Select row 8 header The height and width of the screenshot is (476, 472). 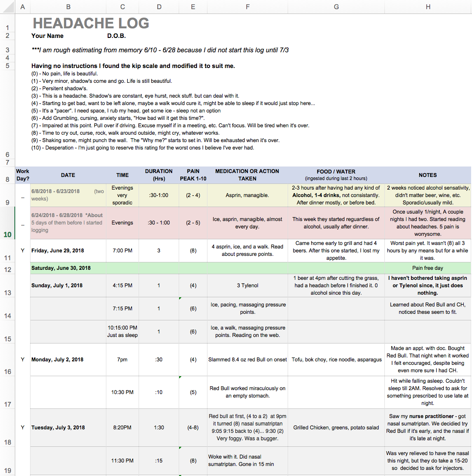point(7,175)
